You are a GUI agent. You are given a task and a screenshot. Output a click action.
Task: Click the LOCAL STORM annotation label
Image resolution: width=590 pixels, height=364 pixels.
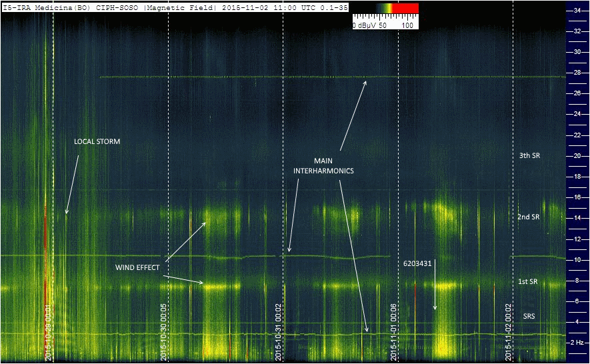97,142
